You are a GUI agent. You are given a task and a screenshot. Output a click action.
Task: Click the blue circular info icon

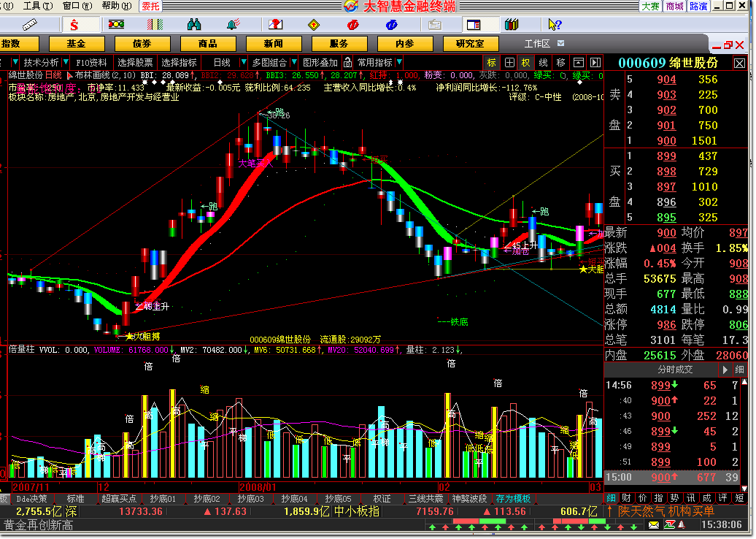[x=391, y=25]
